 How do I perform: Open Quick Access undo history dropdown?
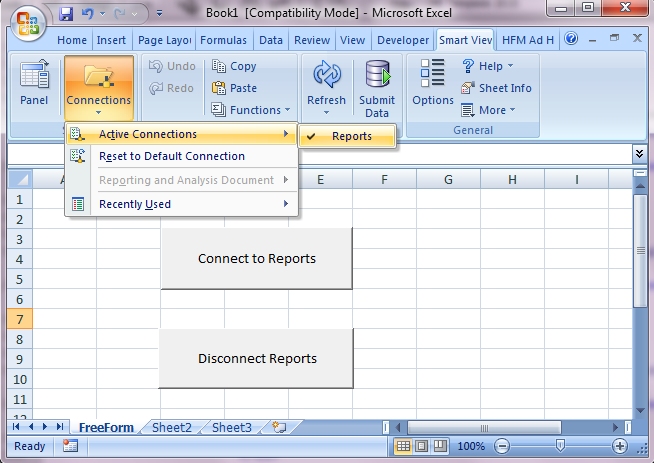[x=103, y=14]
